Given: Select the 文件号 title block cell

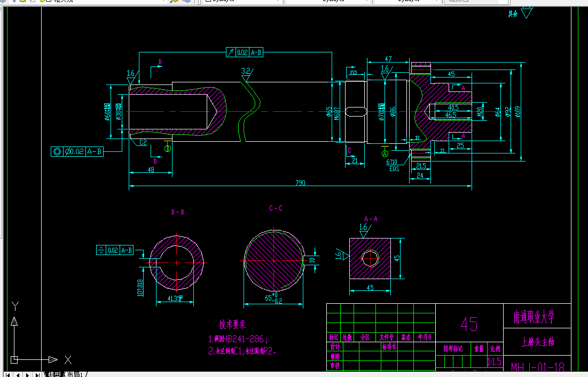Looking at the screenshot, I should [386, 337].
